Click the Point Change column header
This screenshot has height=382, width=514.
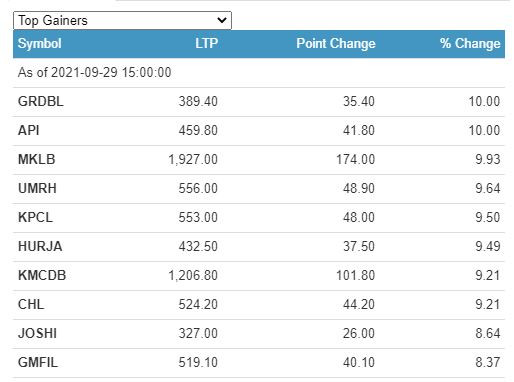point(336,43)
